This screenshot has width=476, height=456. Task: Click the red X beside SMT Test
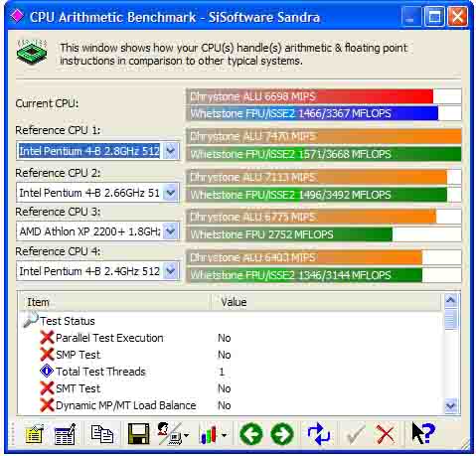tap(47, 388)
